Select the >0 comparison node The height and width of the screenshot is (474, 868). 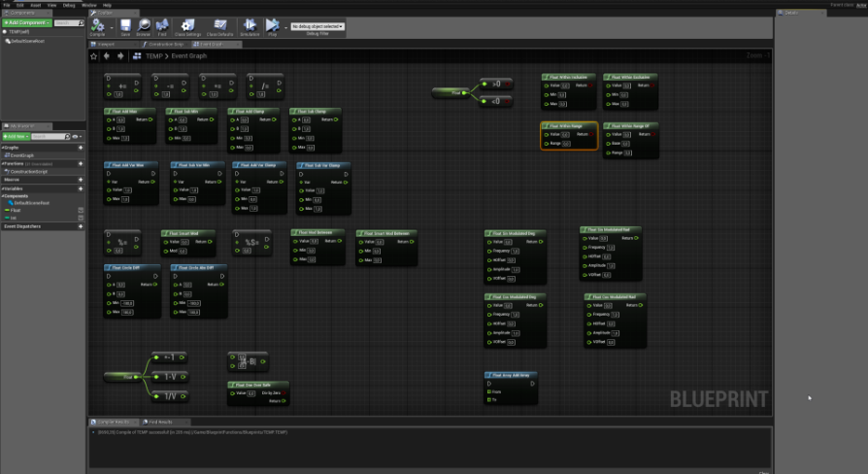coord(496,84)
